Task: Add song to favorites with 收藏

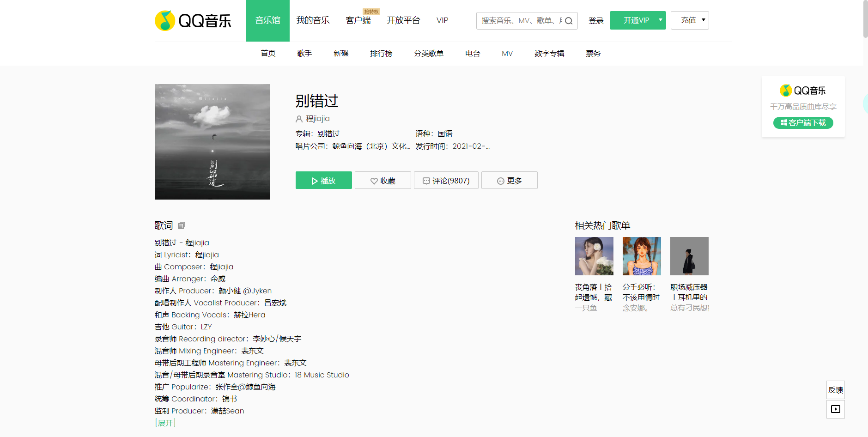Action: [382, 181]
